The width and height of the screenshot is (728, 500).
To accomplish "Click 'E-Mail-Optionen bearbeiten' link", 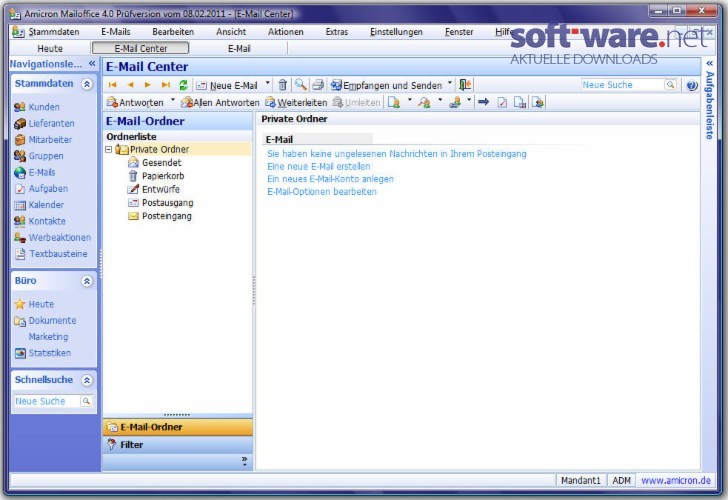I will click(322, 191).
